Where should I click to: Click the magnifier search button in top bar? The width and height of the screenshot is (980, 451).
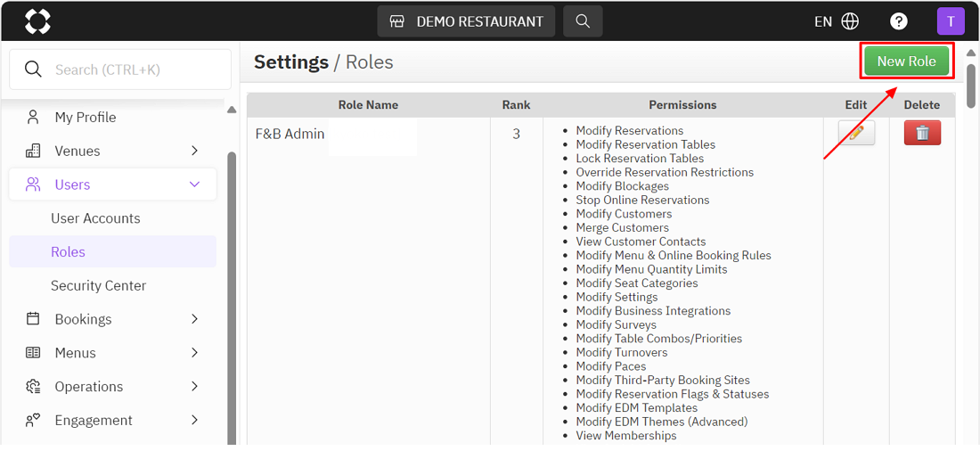583,21
